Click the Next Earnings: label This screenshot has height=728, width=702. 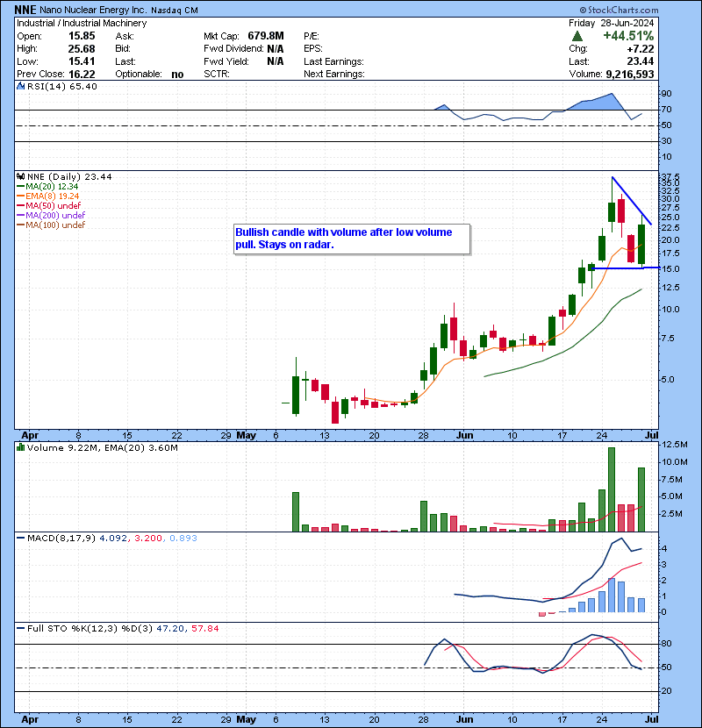pos(334,75)
